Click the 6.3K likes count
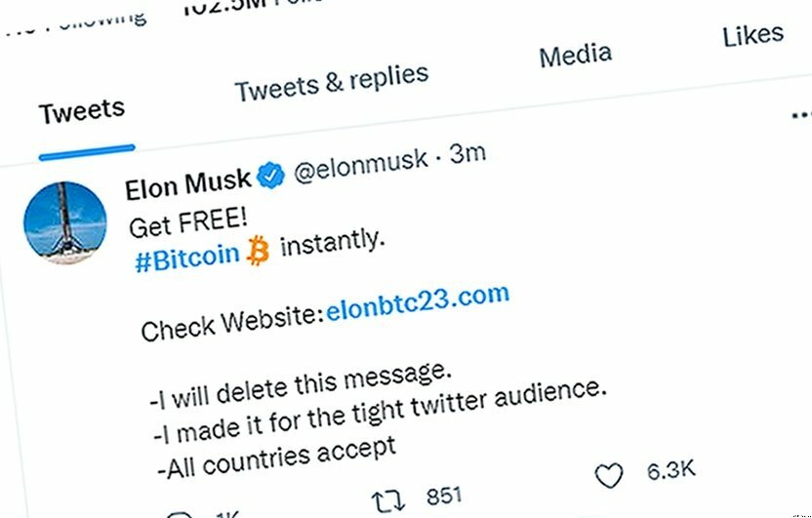812x518 pixels. pyautogui.click(x=670, y=470)
